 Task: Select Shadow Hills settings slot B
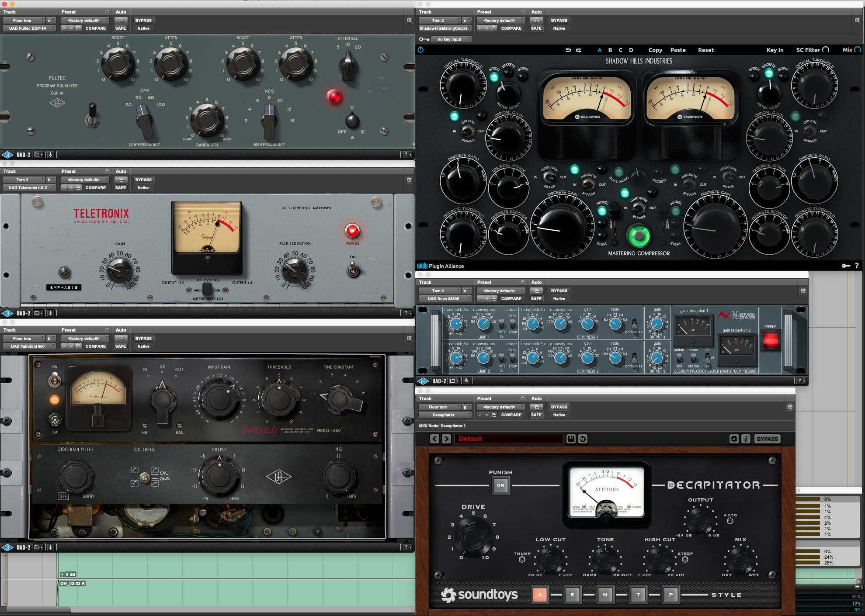[610, 50]
